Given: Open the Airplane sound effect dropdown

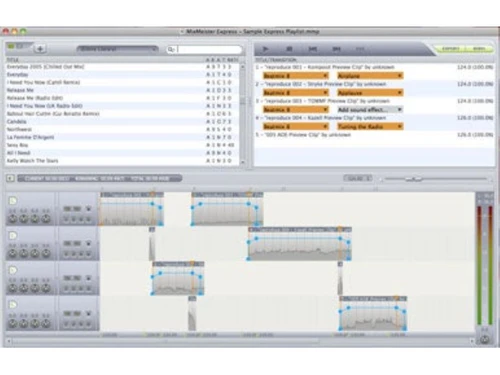Looking at the screenshot, I should [370, 76].
